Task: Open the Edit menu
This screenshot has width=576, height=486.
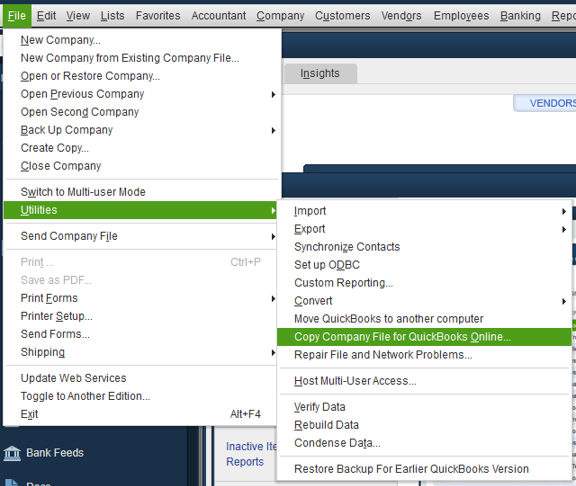Action: tap(46, 16)
